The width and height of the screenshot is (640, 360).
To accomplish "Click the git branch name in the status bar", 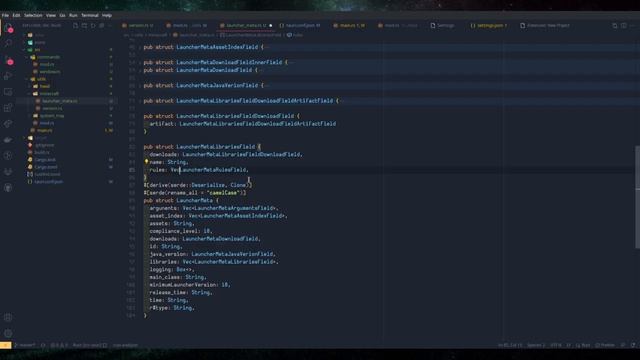I will point(25,345).
